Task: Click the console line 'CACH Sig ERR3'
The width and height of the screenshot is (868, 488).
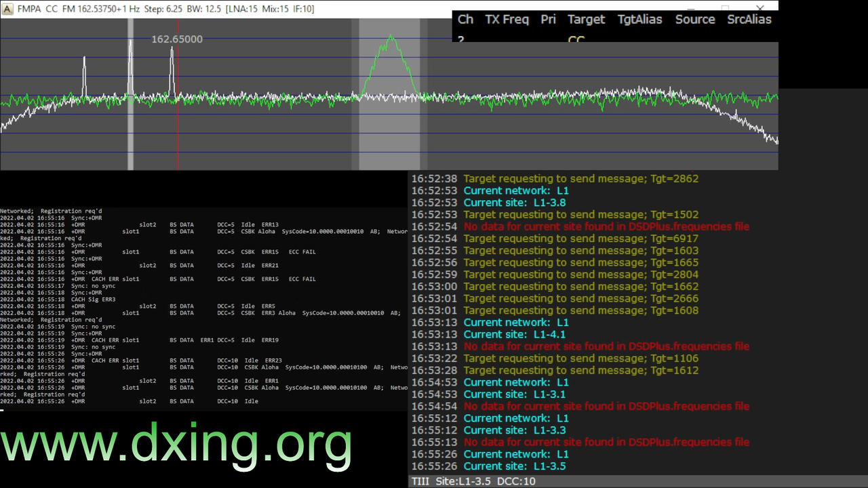Action: tap(58, 299)
